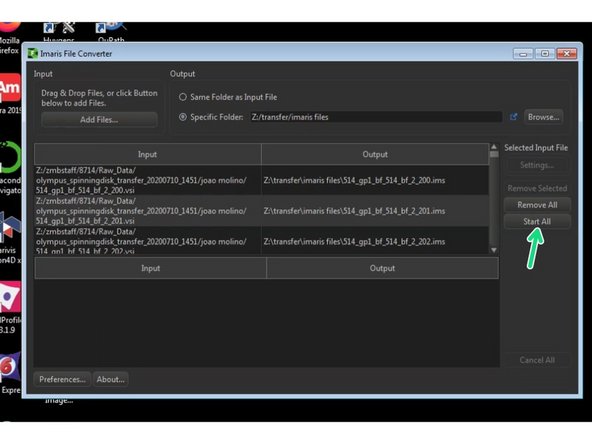The width and height of the screenshot is (592, 444).
Task: Select input row 514_gp1_bf_514_bf_2_202.vsi
Action: point(148,240)
